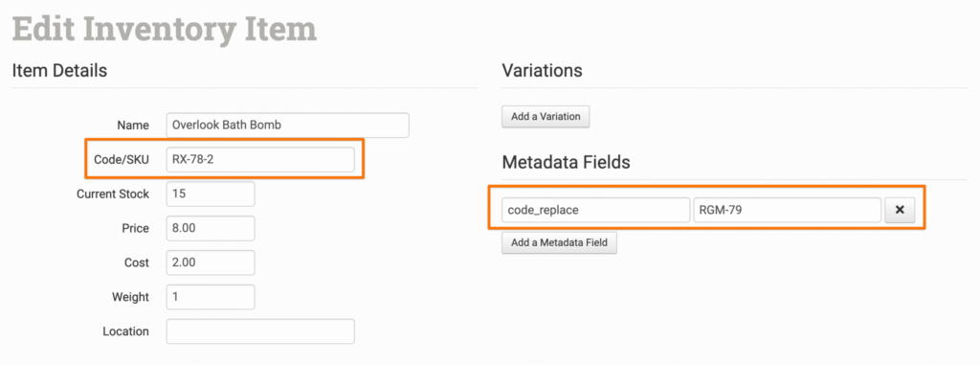Select the Code/SKU field with RX-78-2

point(260,160)
